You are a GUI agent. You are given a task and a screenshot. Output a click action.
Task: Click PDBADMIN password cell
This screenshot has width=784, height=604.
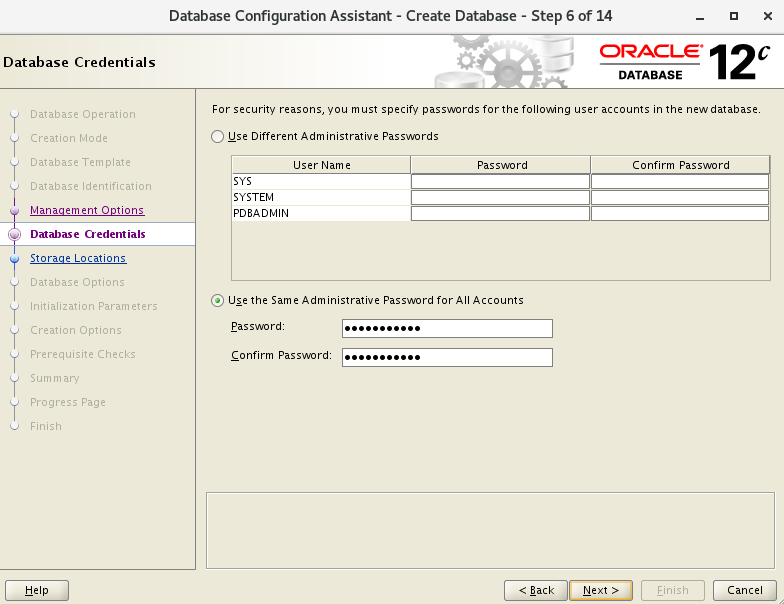coord(500,214)
